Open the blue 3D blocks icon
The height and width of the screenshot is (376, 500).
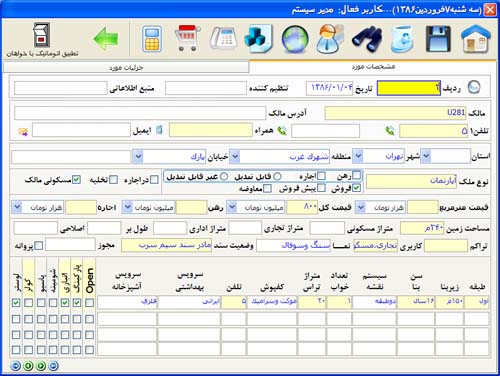[259, 40]
